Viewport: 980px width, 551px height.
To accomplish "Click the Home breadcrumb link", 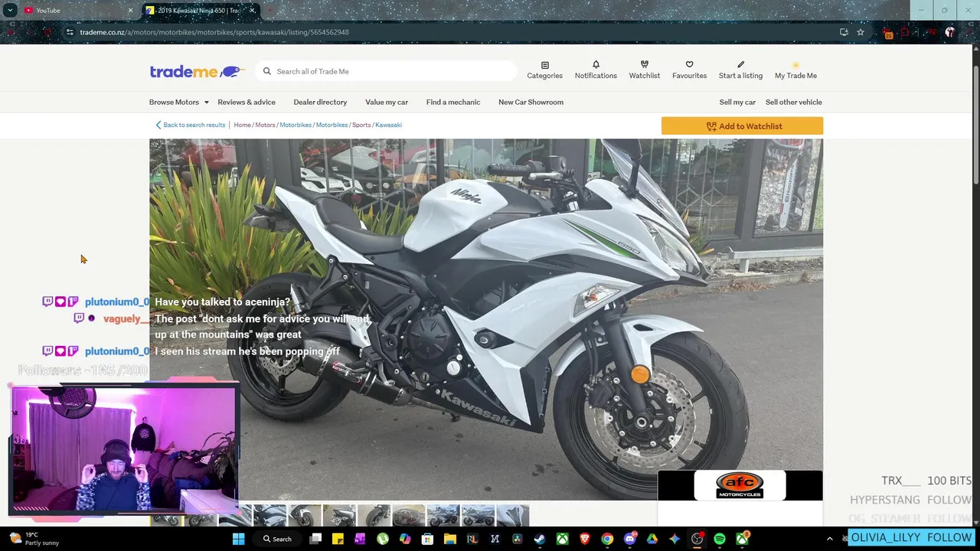I will pos(242,125).
